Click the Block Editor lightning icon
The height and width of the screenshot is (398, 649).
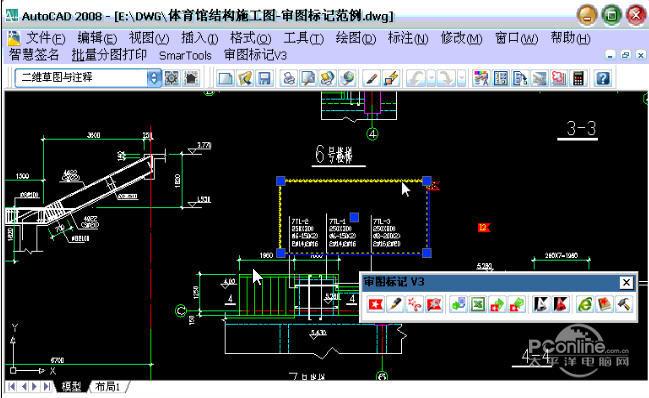391,78
